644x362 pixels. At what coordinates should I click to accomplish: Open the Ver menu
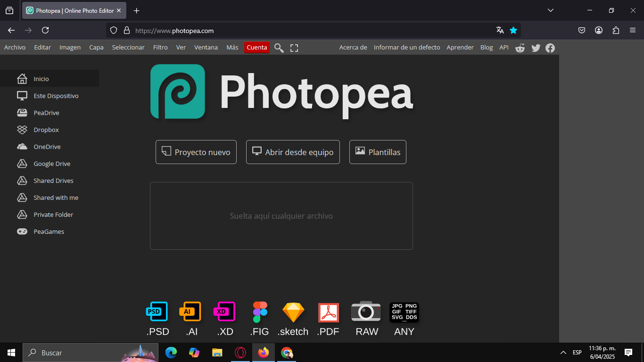[181, 47]
